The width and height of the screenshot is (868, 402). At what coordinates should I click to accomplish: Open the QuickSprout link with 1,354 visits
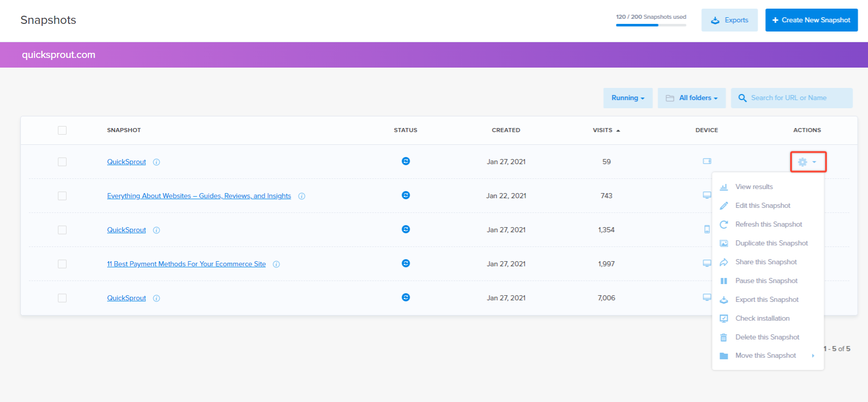126,230
